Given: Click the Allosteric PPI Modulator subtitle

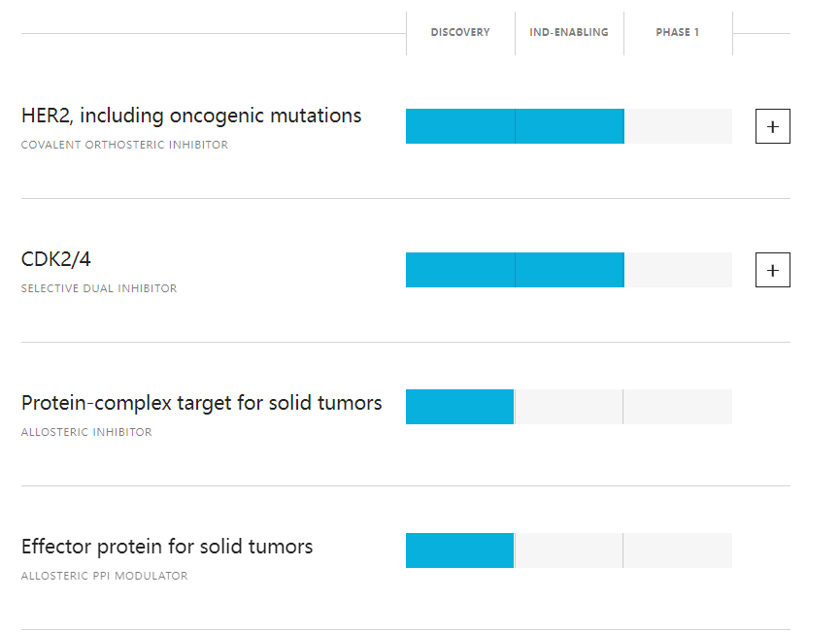Looking at the screenshot, I should (x=104, y=576).
